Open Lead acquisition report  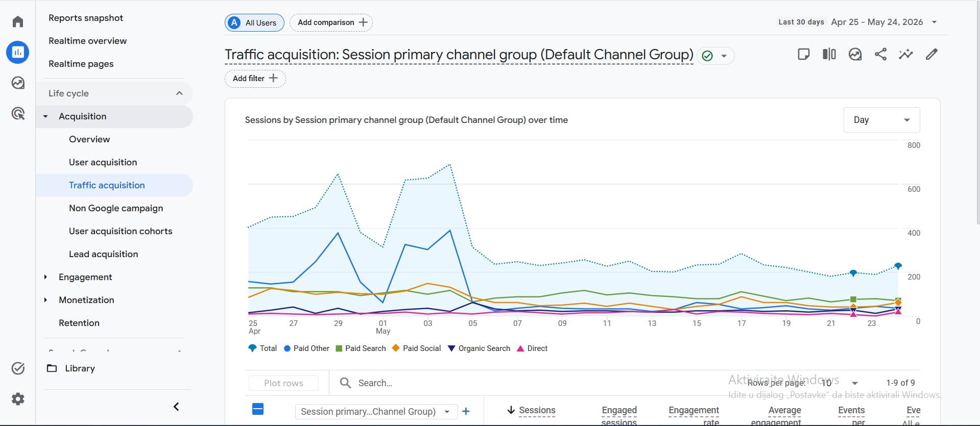104,254
